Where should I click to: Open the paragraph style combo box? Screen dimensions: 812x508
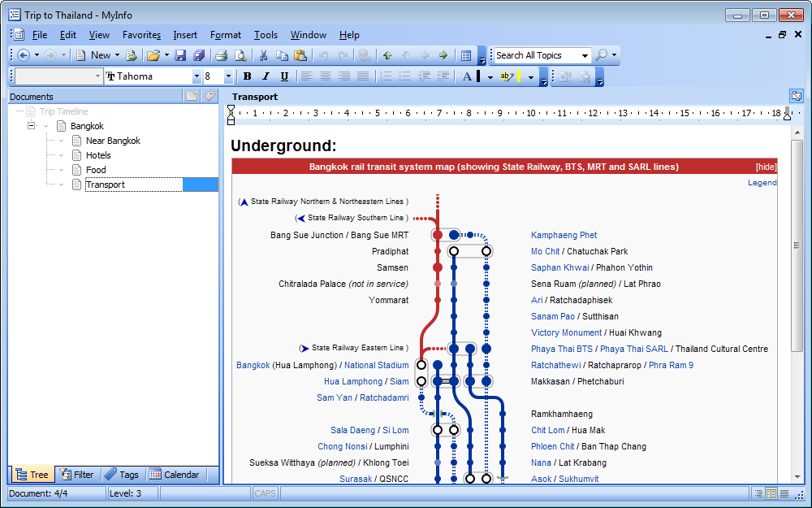click(x=58, y=76)
